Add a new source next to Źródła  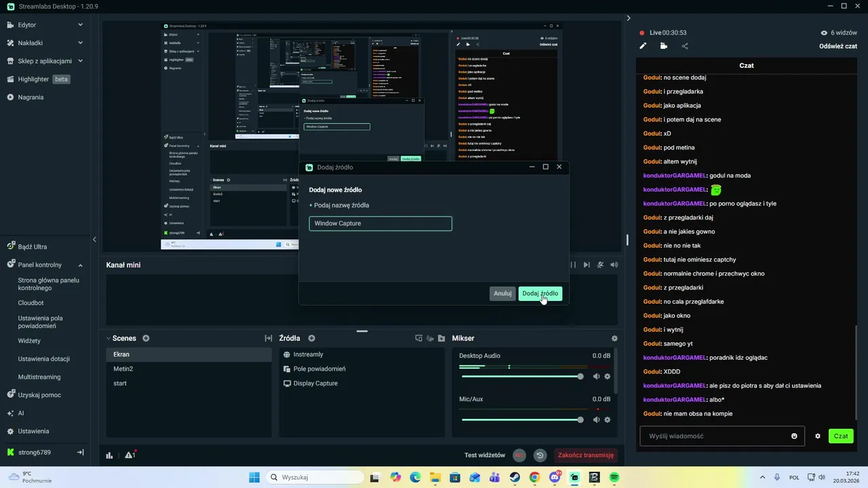click(x=312, y=338)
